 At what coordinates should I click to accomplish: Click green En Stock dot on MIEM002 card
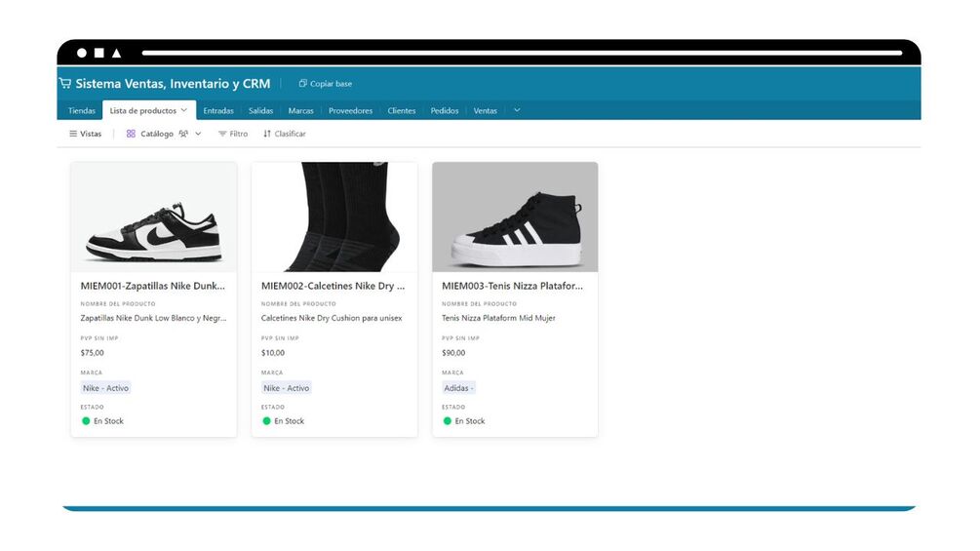(267, 421)
